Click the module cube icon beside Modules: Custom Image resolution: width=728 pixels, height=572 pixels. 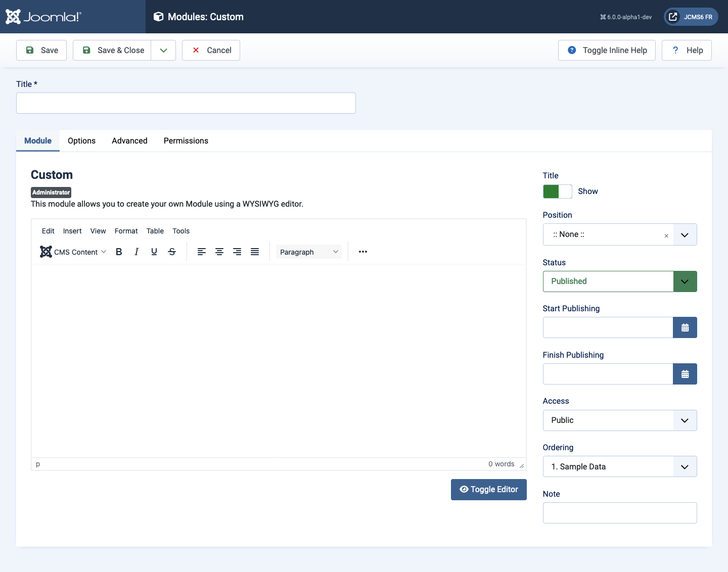[x=159, y=17]
